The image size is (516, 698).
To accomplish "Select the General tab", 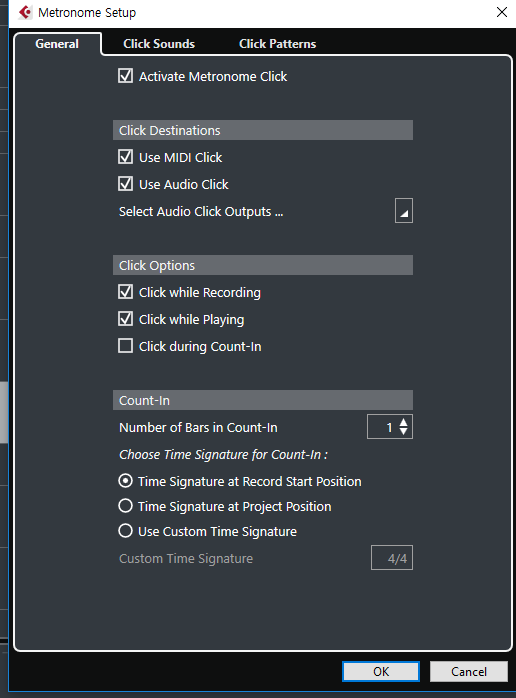I will 57,44.
